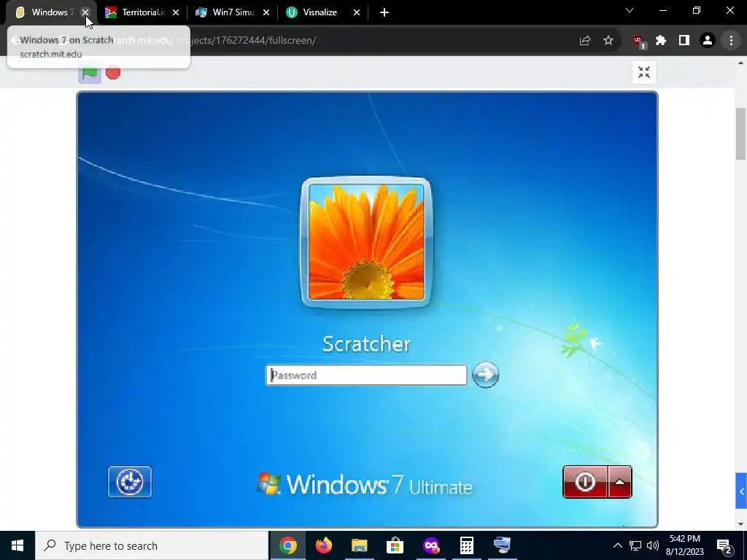The height and width of the screenshot is (560, 747).
Task: Click the red power shutdown button
Action: [x=585, y=482]
